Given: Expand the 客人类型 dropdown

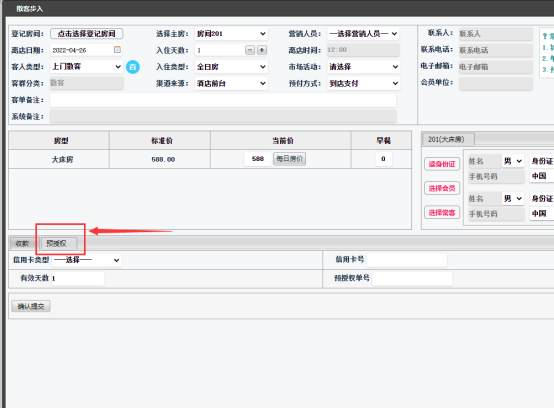Looking at the screenshot, I should click(x=87, y=67).
